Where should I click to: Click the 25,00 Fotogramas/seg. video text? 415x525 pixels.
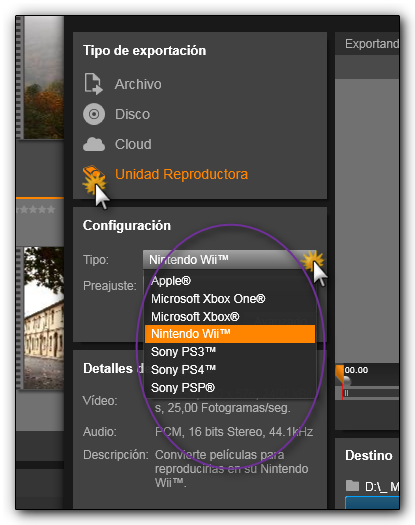[x=222, y=408]
